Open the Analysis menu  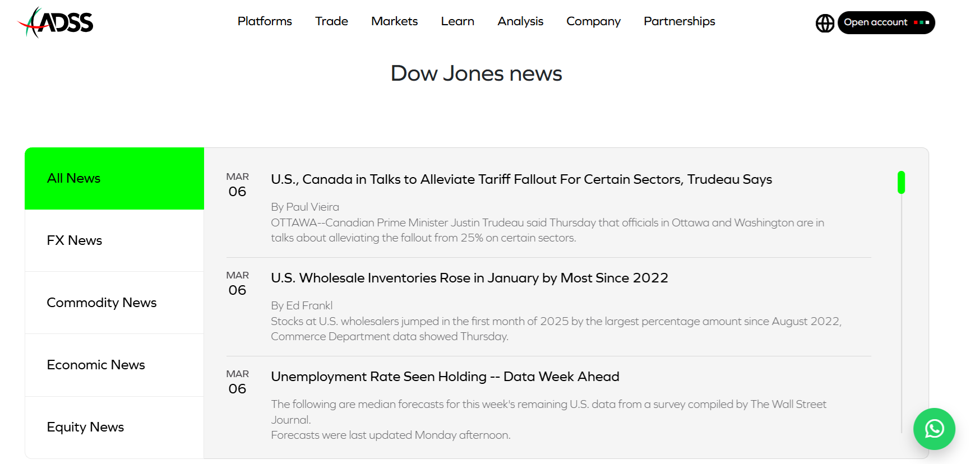click(520, 21)
